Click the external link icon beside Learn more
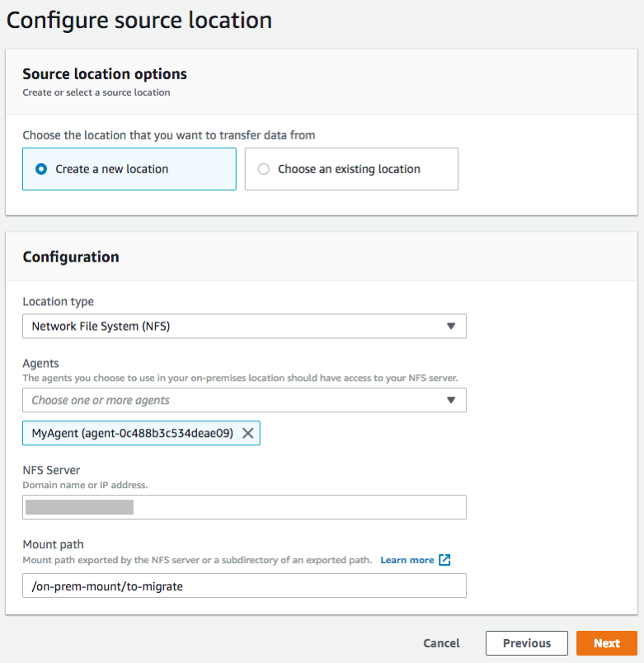This screenshot has width=644, height=663. coord(444,560)
